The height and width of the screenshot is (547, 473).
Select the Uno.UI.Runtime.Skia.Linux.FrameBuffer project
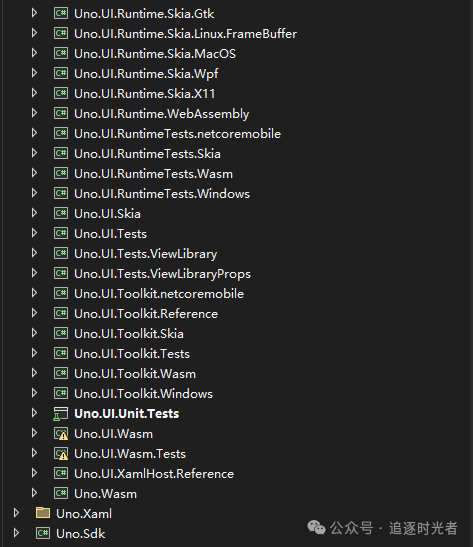[185, 34]
